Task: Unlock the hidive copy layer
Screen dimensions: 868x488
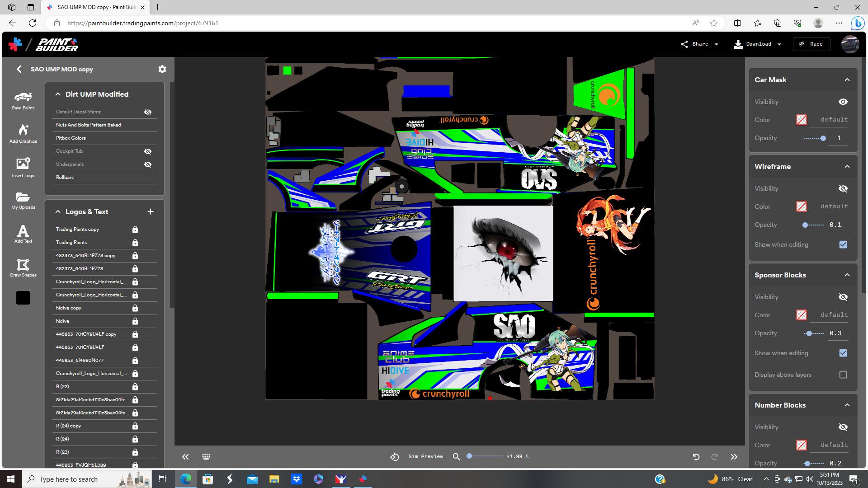Action: pos(135,308)
